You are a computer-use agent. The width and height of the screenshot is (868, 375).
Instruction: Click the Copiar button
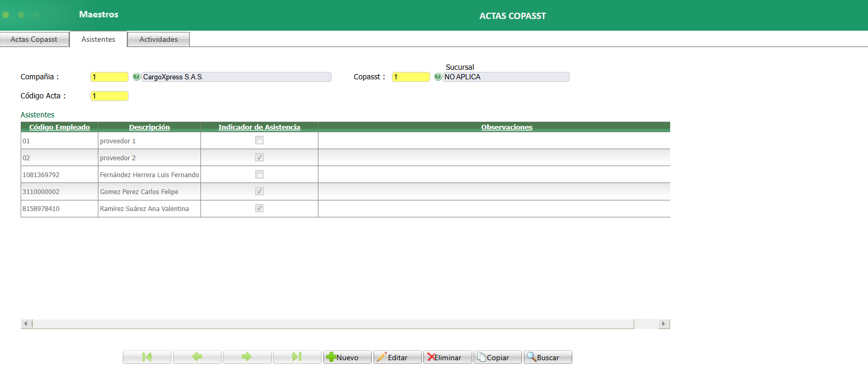(497, 357)
